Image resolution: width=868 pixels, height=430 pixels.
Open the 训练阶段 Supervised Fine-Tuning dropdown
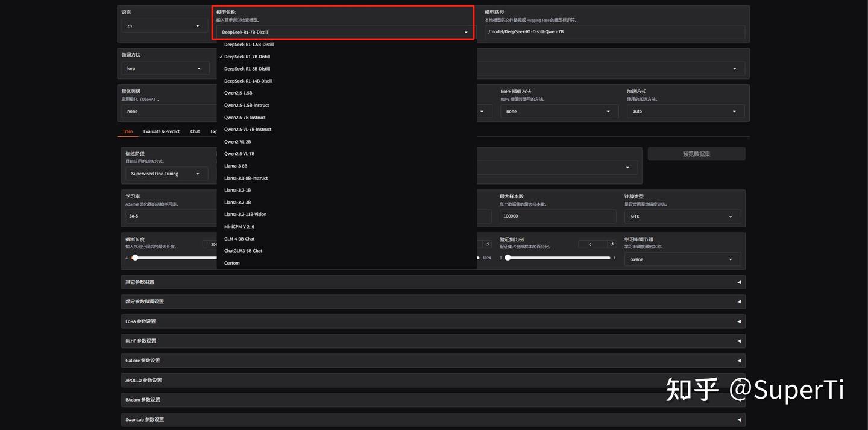point(167,174)
